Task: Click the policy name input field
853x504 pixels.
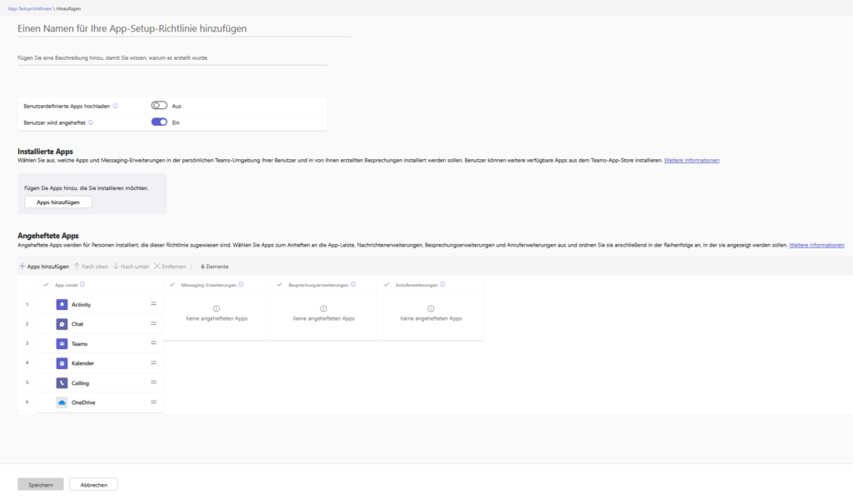Action: click(167, 28)
